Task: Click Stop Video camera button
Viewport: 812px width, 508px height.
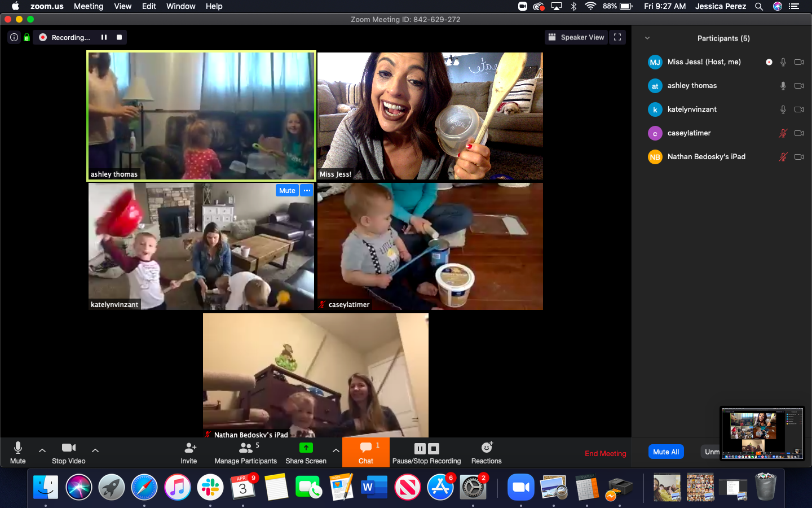Action: click(69, 453)
